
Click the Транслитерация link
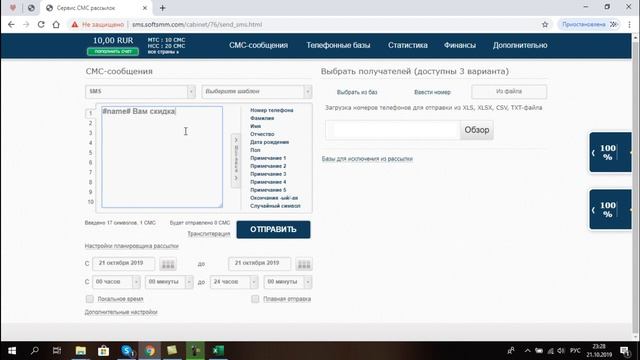click(209, 233)
